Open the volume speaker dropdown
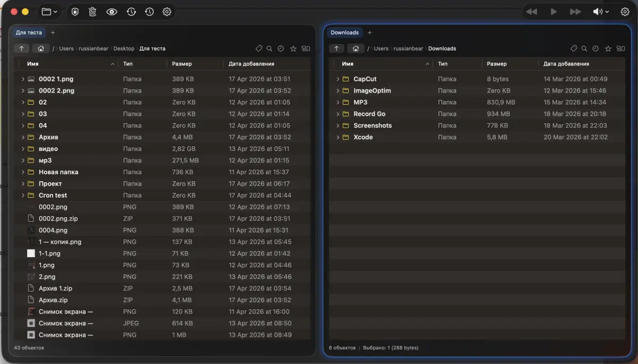The image size is (638, 364). click(601, 12)
